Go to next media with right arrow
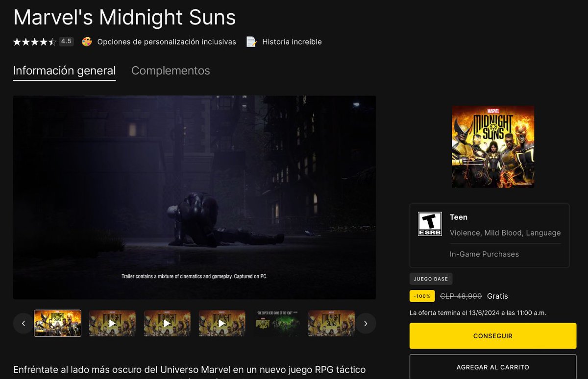This screenshot has height=379, width=588. point(366,323)
